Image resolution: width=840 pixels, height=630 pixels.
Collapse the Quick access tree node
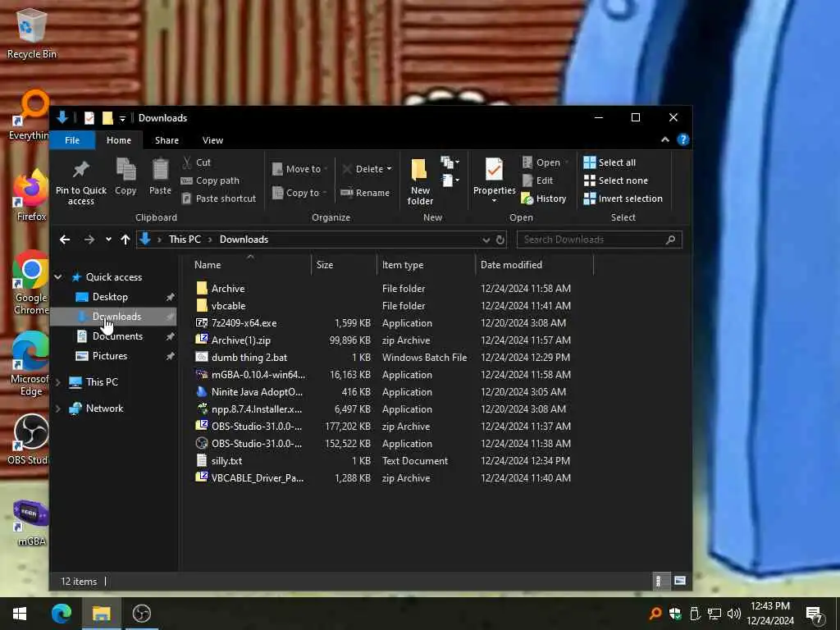(58, 277)
